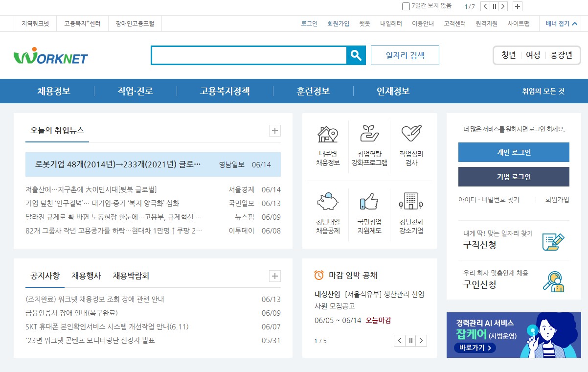The image size is (588, 372).
Task: Enable the 7일간 보지 않음 checkbox
Action: 405,6
